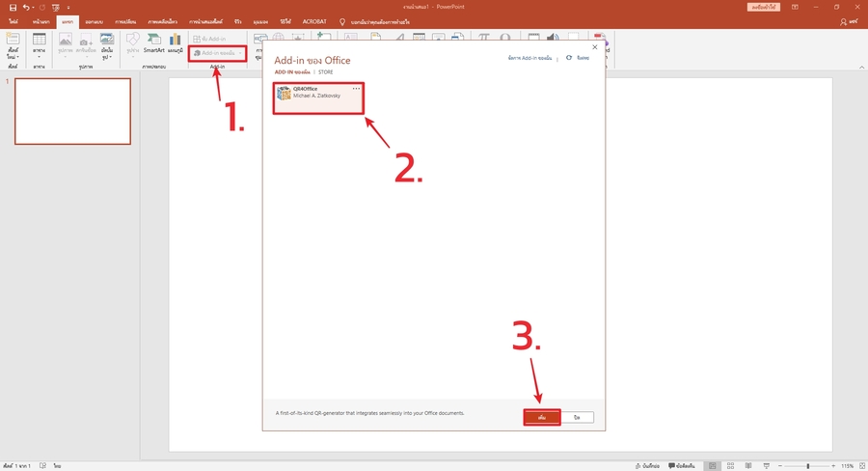Screen dimensions: 868x471
Task: Switch to the MY ADD-INS tab in the dialog
Action: point(291,72)
